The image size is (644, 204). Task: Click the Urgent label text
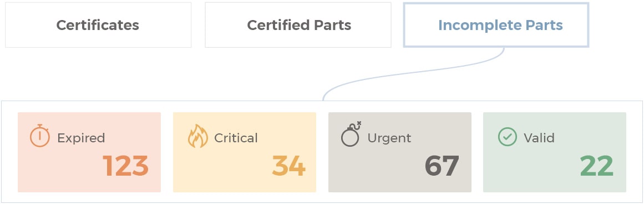pyautogui.click(x=389, y=138)
